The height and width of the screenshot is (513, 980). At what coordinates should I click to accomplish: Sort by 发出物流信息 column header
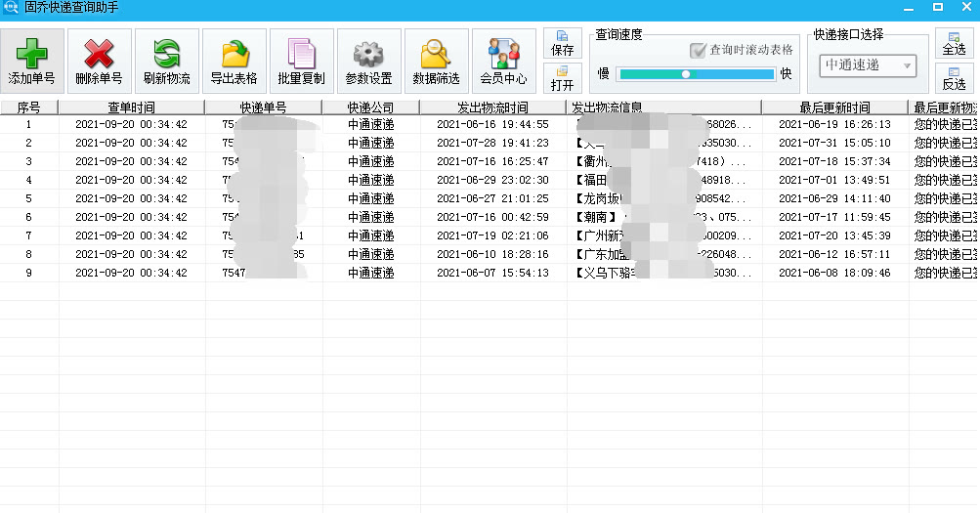(663, 107)
